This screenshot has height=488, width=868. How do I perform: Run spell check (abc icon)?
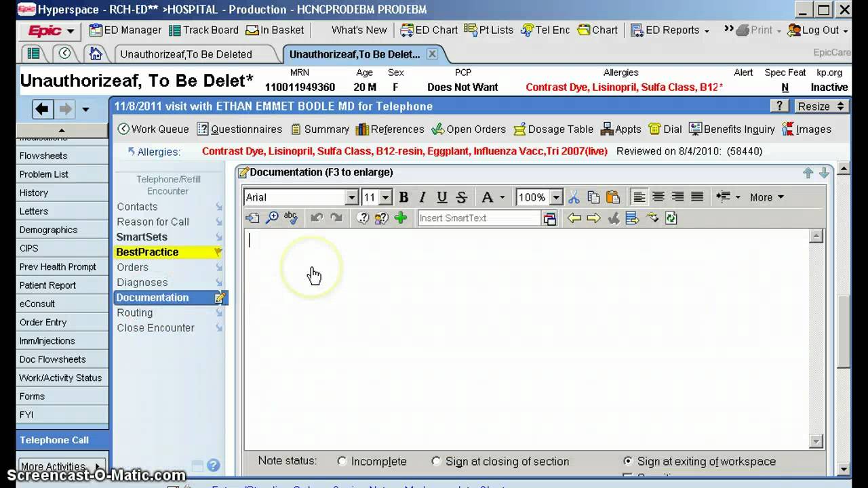coord(291,218)
